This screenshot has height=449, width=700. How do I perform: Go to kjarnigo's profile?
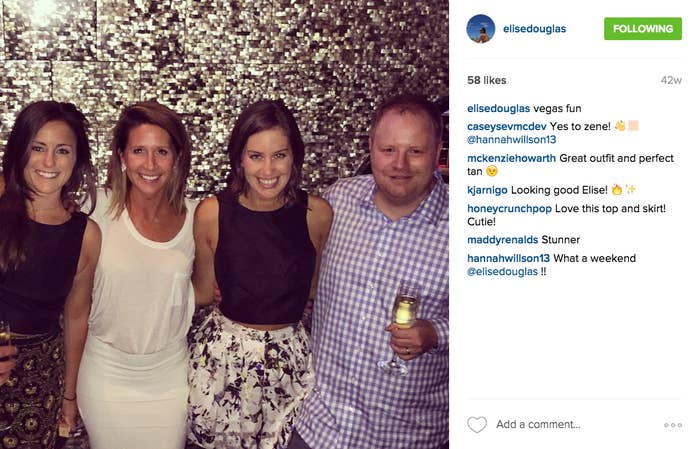487,190
